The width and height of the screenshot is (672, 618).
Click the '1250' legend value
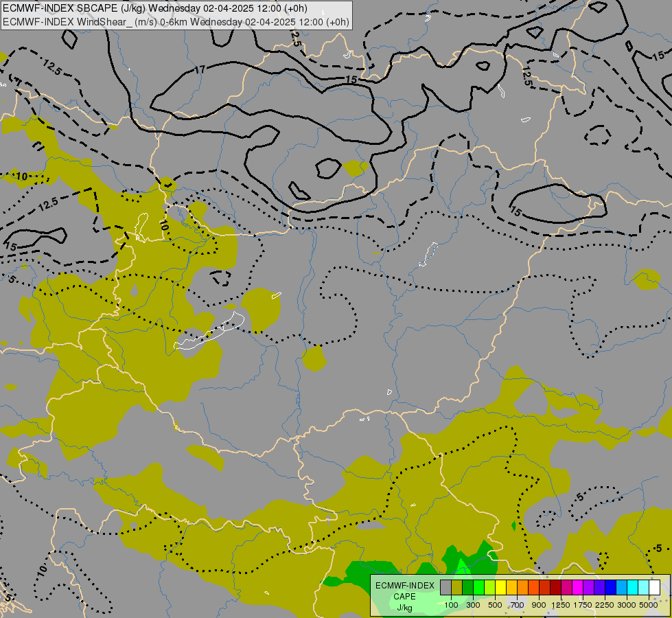(561, 605)
